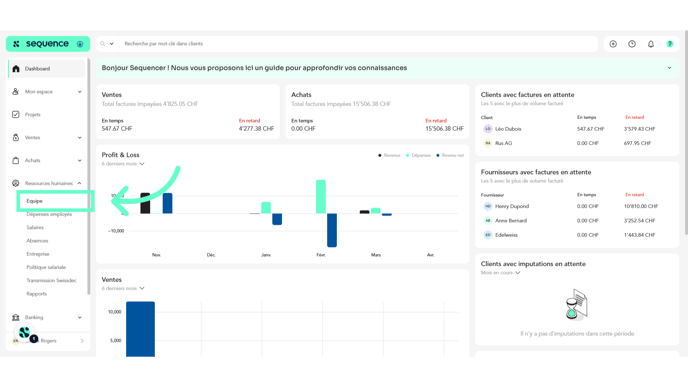Click the keyword search field for clients

(x=358, y=44)
